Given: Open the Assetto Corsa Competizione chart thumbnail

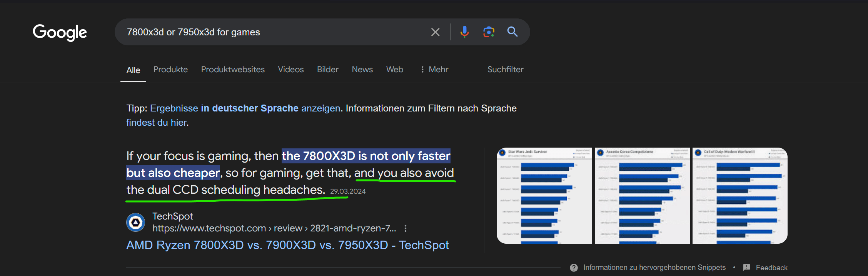Looking at the screenshot, I should coord(642,196).
